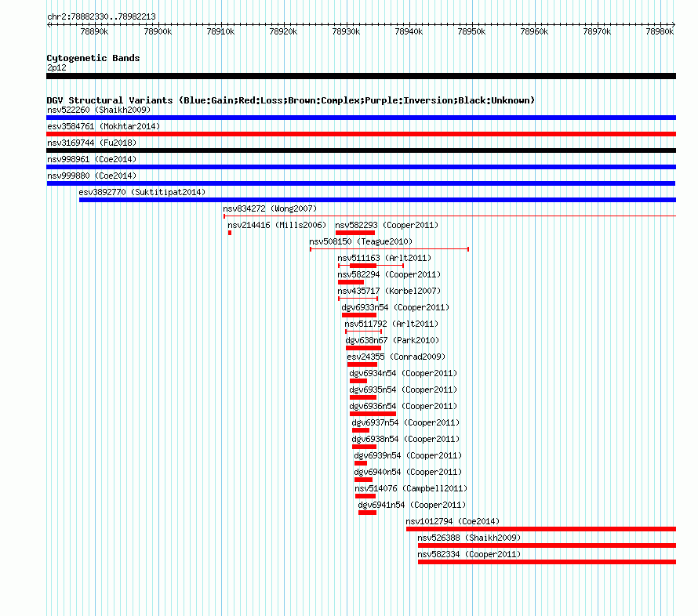Screen dimensions: 698x616
Task: Click the red loss bar under esv3584761
Action: (x=361, y=134)
